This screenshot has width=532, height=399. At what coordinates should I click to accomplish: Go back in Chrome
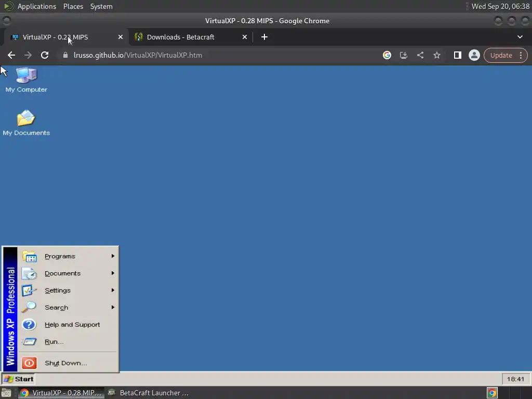click(x=11, y=55)
